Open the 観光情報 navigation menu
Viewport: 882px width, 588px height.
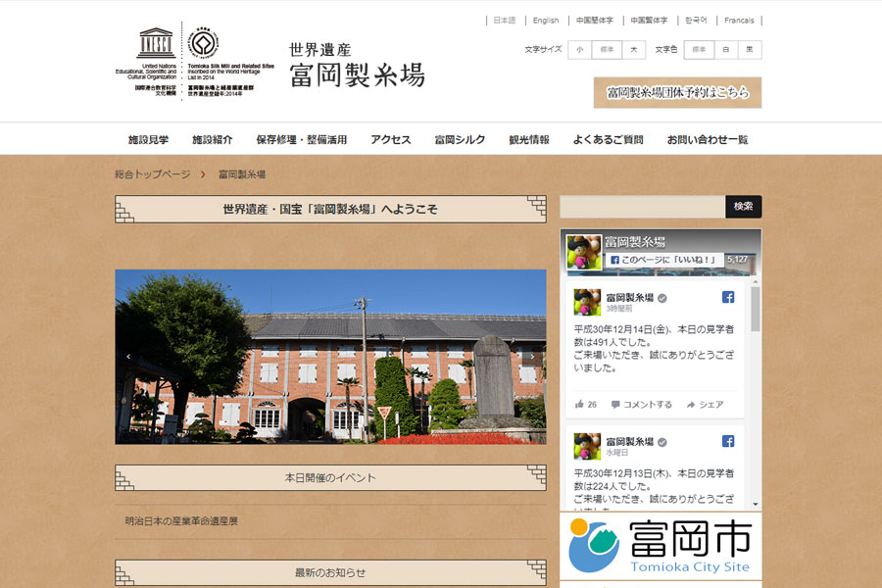coord(529,140)
